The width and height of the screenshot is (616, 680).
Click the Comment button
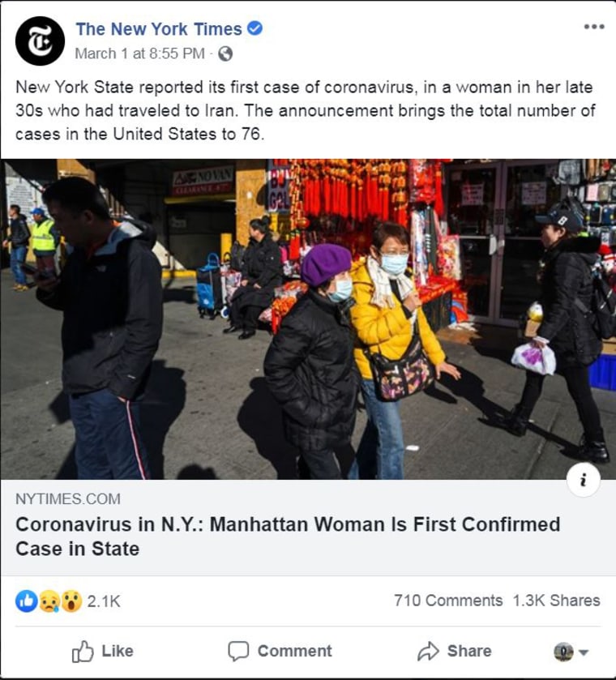tap(280, 652)
